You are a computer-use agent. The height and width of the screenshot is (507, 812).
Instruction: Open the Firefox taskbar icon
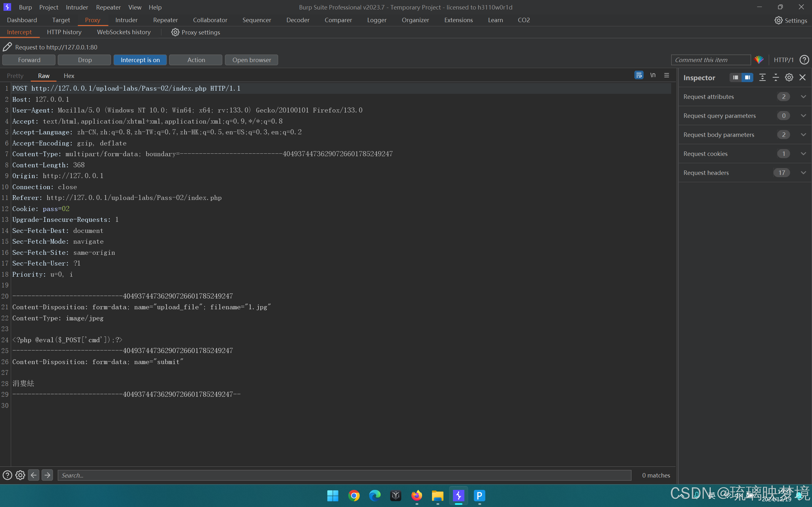(x=417, y=495)
